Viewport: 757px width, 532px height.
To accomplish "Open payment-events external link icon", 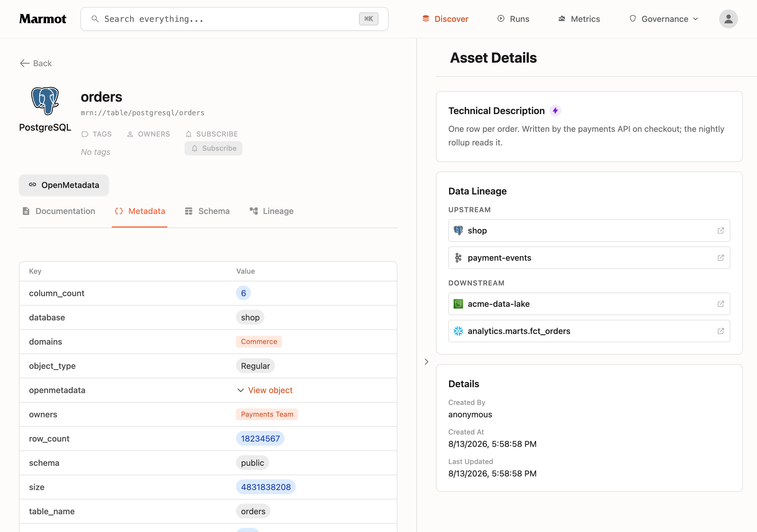I will tap(721, 258).
